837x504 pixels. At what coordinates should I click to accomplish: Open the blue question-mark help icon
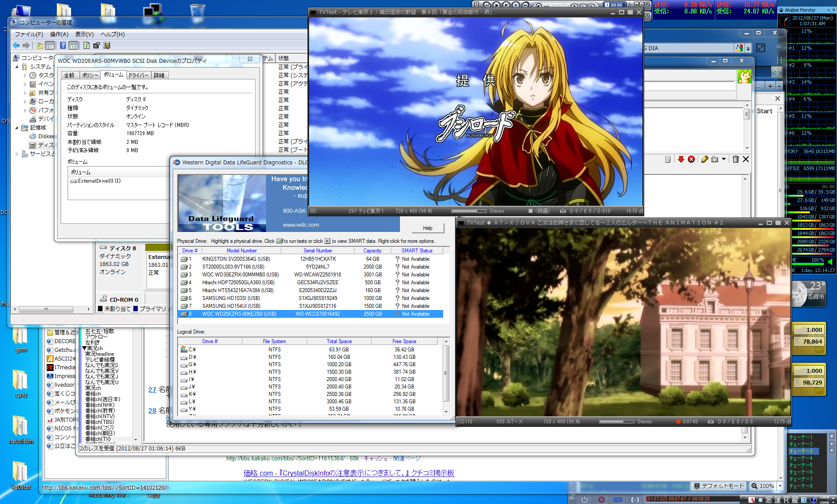click(63, 45)
